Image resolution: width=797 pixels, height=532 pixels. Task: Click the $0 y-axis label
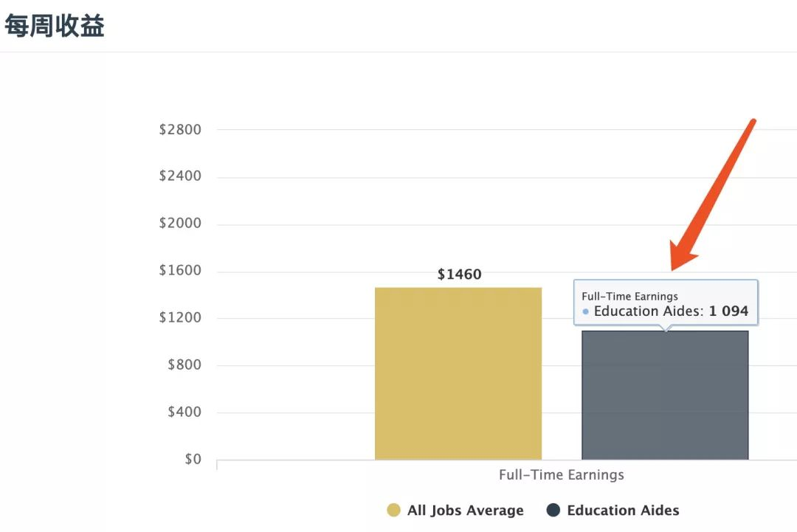click(191, 460)
